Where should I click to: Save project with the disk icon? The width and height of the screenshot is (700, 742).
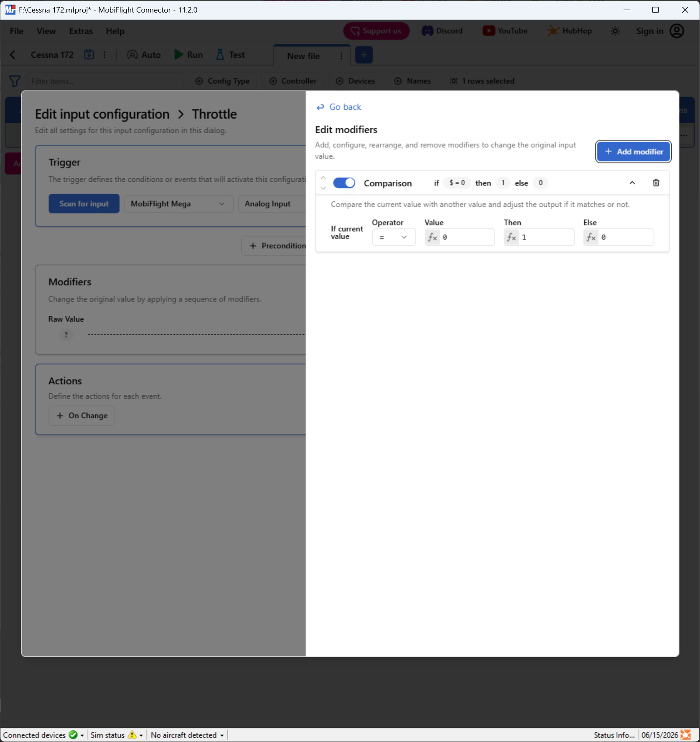tap(89, 55)
